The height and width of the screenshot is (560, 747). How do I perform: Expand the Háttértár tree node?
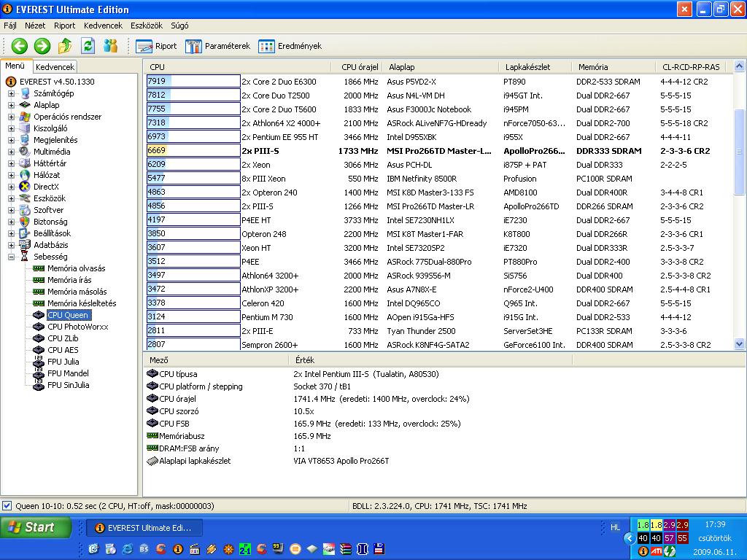pos(11,163)
